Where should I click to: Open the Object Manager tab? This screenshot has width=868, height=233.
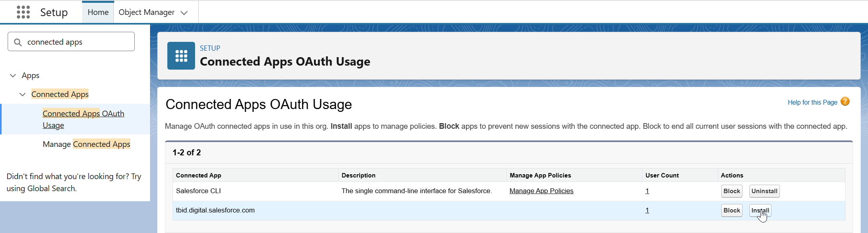[146, 12]
